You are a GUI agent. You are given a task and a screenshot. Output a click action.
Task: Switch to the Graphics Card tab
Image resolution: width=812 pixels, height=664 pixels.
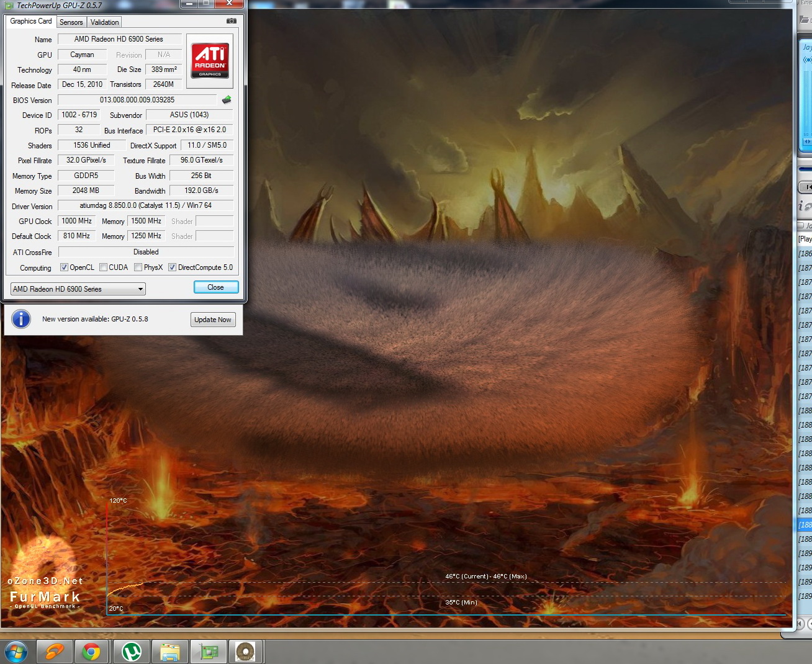click(31, 21)
